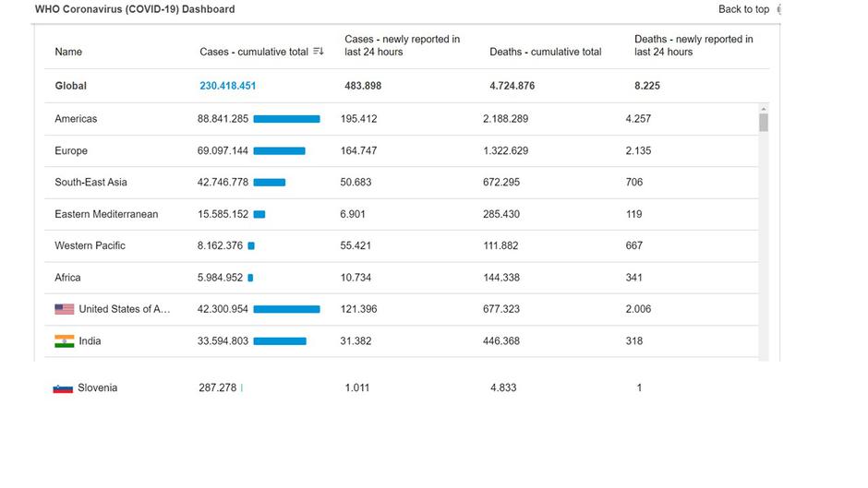This screenshot has width=868, height=488.
Task: Click the scrollbar up arrow in table
Action: pyautogui.click(x=764, y=109)
